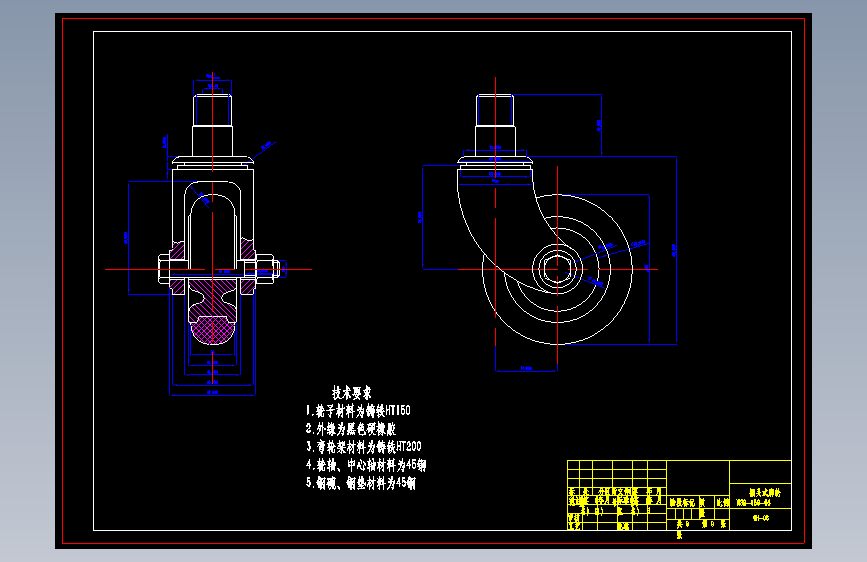Select note line 5 at the bottom of notes

[x=361, y=483]
